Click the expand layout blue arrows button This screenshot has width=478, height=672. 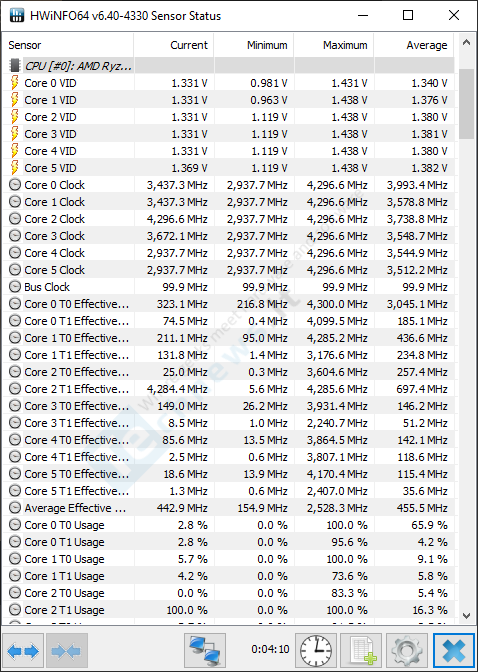pos(23,651)
